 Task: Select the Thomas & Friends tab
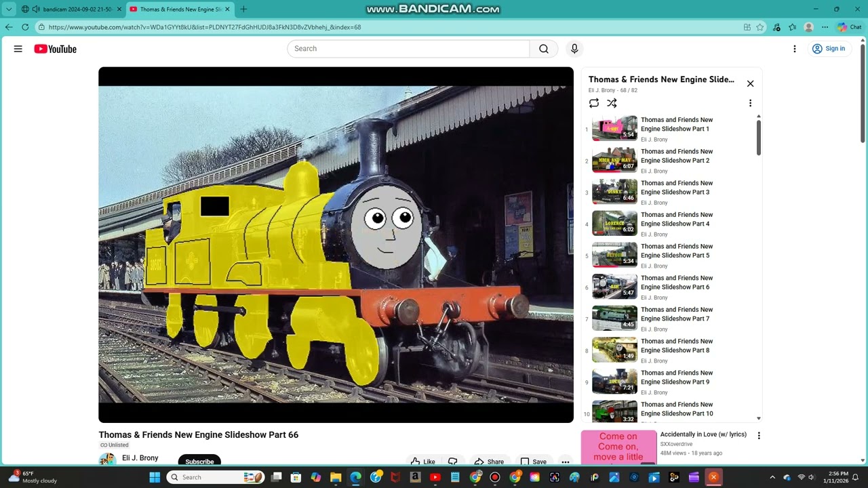tap(180, 9)
